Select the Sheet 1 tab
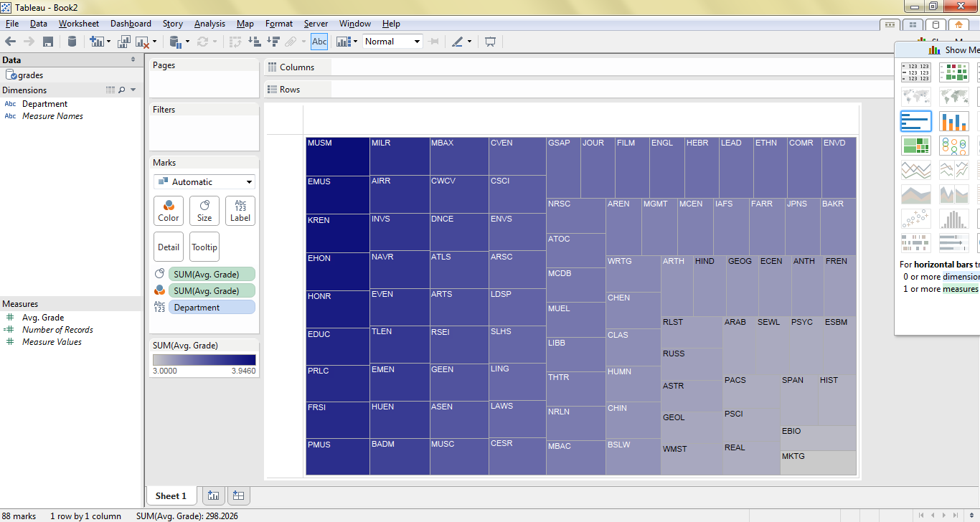 coord(171,495)
